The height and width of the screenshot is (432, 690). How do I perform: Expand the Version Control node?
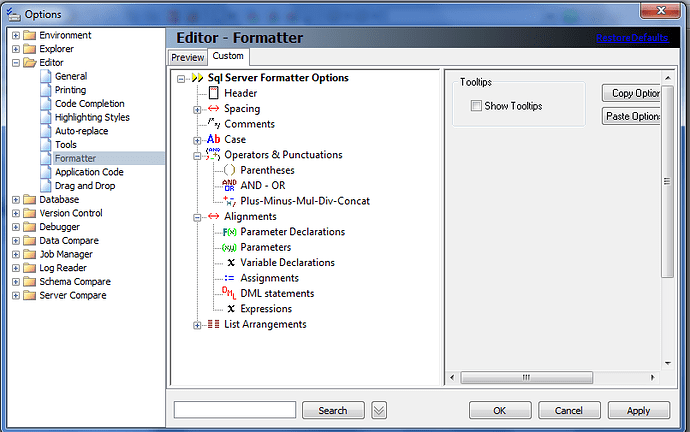[16, 213]
